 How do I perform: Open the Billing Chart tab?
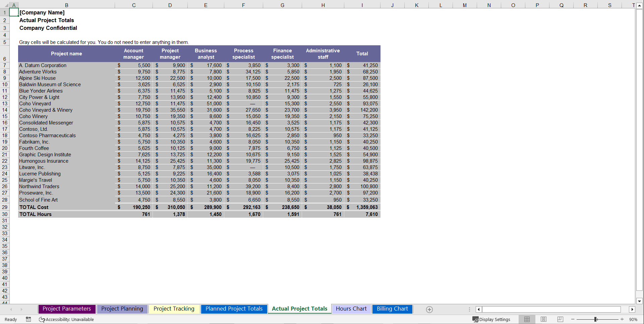(392, 309)
